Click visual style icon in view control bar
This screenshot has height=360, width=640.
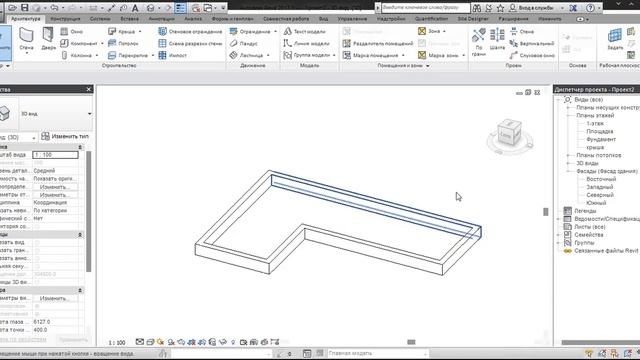(150, 342)
